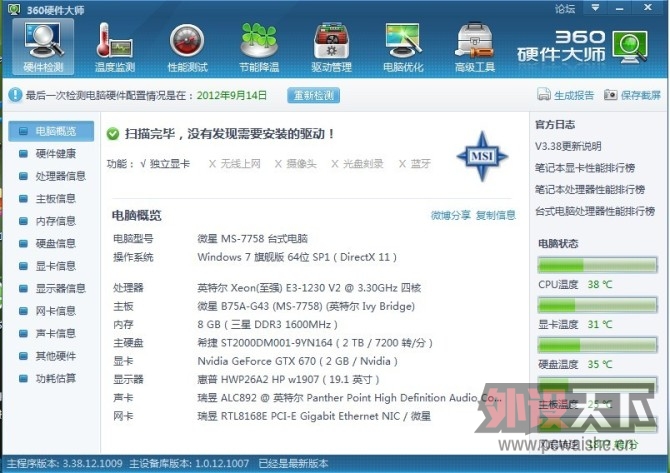This screenshot has height=473, width=670.
Task: Click the green scan-complete checkmark icon
Action: point(113,134)
